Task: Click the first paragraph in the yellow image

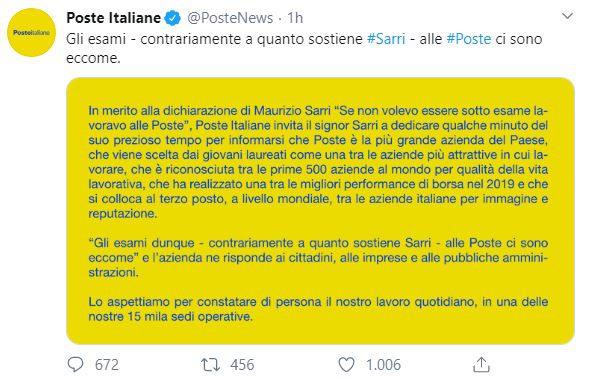Action: coord(318,162)
